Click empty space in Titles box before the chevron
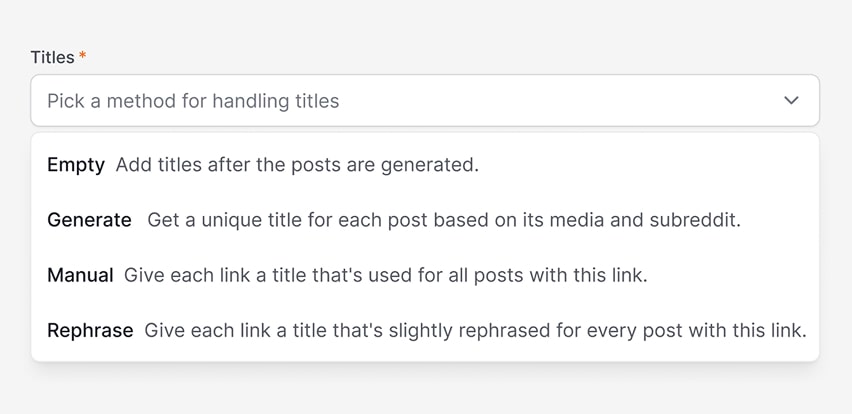This screenshot has width=852, height=414. coord(560,101)
